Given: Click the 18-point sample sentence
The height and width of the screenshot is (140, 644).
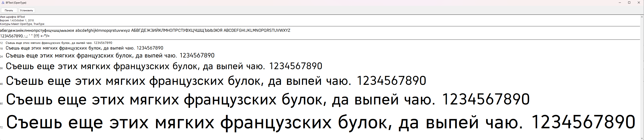Looking at the screenshot, I should pyautogui.click(x=84, y=48).
